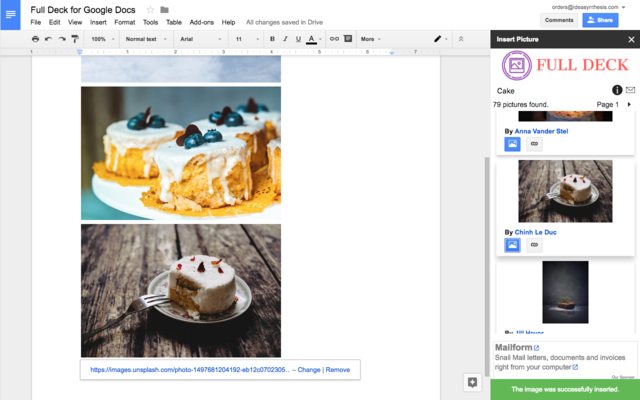
Task: Toggle underline formatting
Action: tap(298, 39)
